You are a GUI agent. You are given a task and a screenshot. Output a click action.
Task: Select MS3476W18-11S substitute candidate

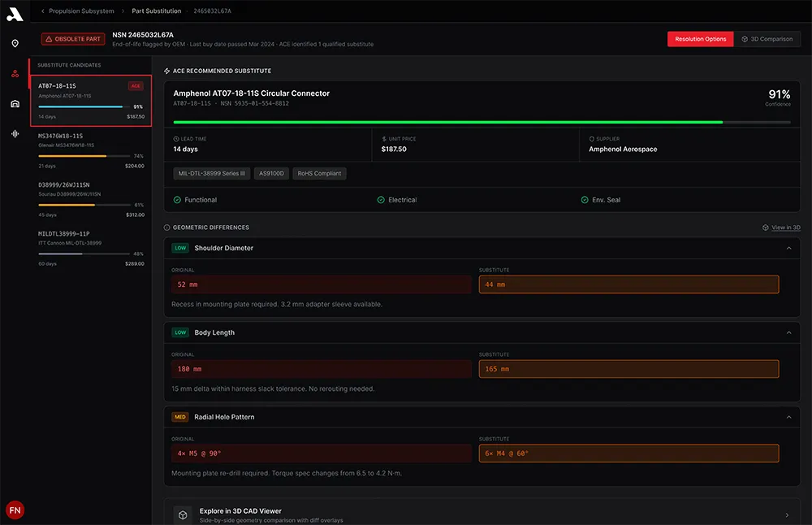click(91, 150)
